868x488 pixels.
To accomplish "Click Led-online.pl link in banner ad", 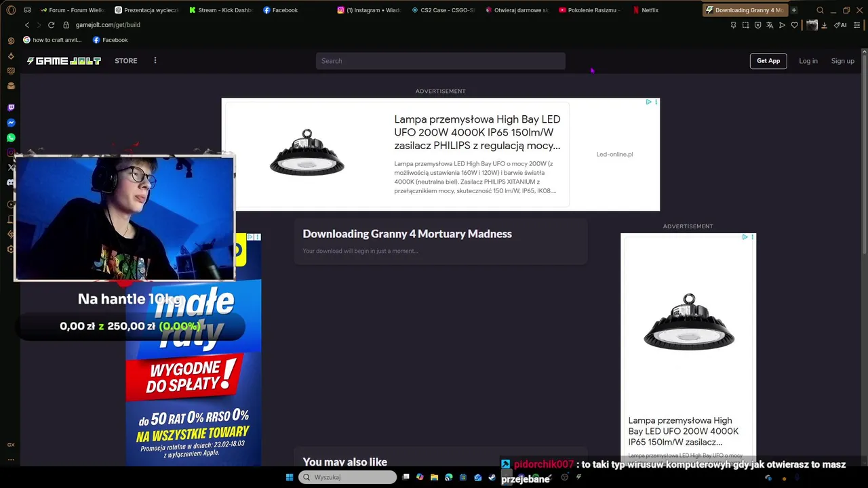I will tap(614, 155).
